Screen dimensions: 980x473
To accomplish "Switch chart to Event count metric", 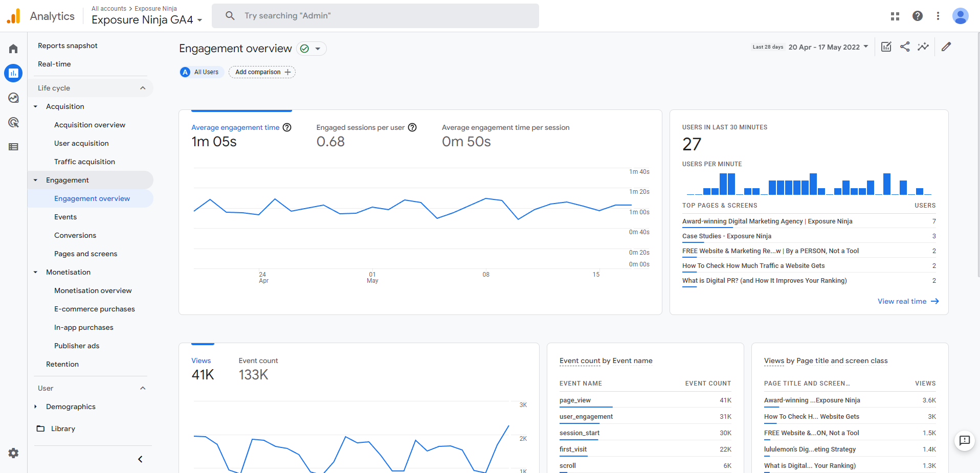I will 258,361.
